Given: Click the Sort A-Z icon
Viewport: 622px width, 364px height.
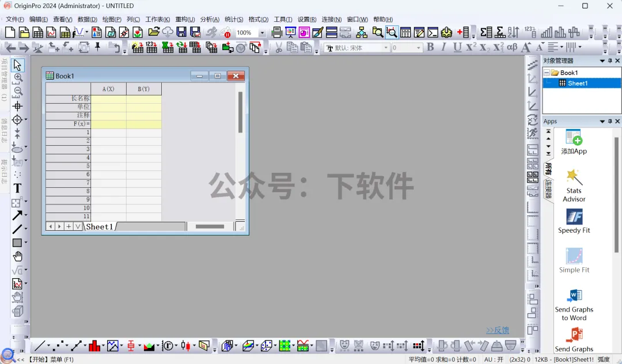Looking at the screenshot, I should pos(513,32).
